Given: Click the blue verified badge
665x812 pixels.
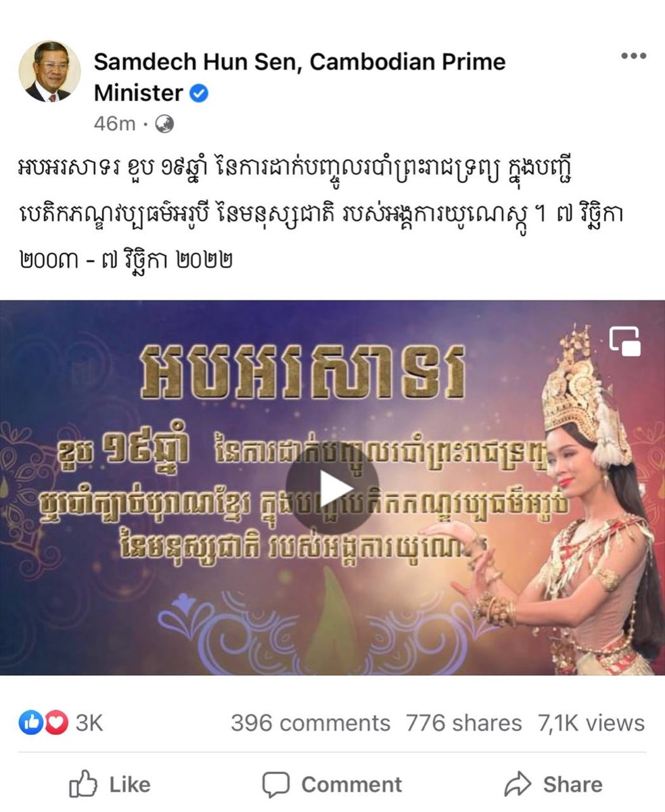Looking at the screenshot, I should click(198, 94).
